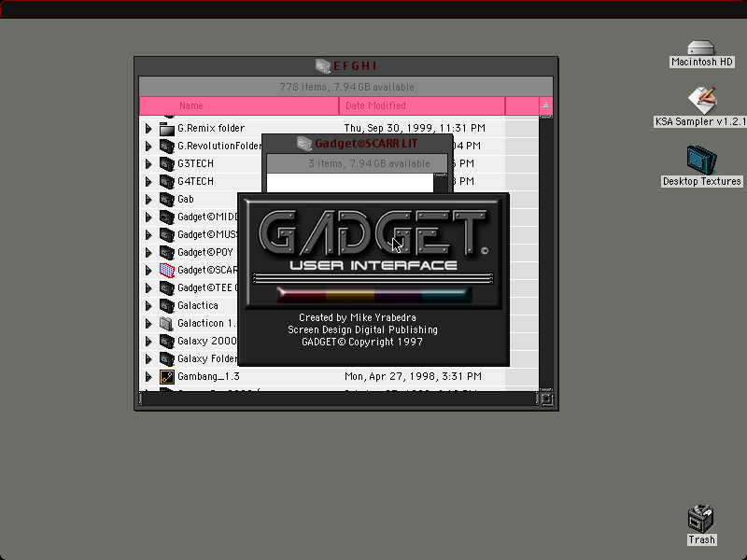Expand the G3TECH disclosure triangle
Image resolution: width=747 pixels, height=560 pixels.
point(148,164)
